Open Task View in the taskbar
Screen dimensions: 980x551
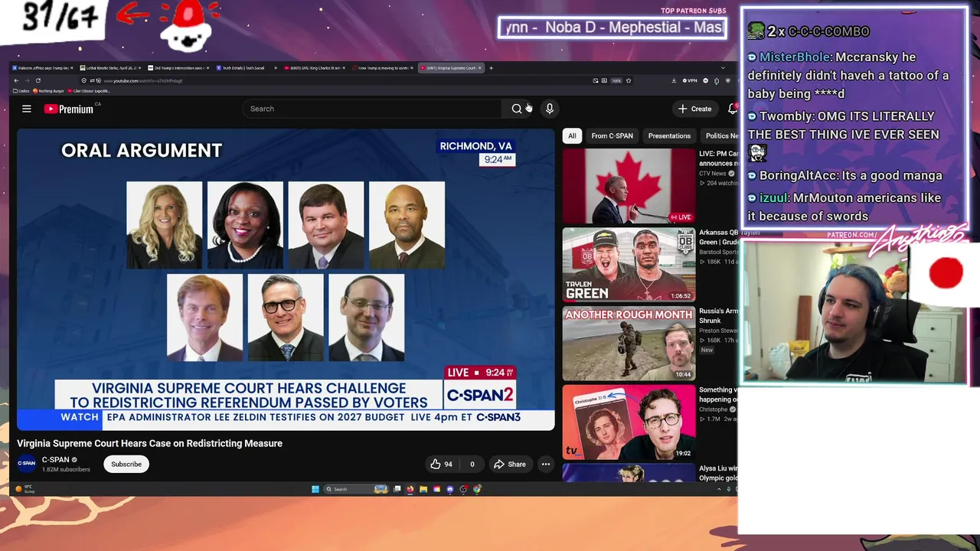pos(397,489)
